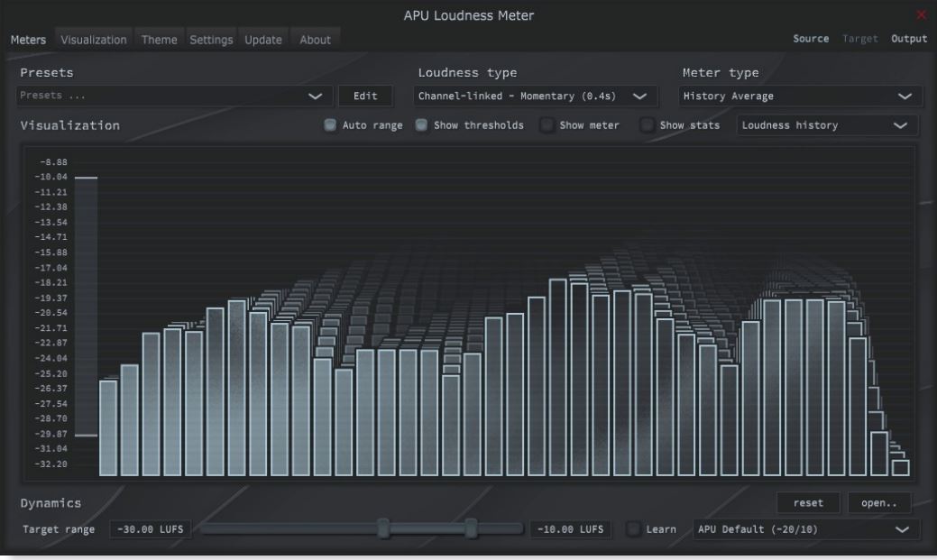Open the Update tab
This screenshot has height=560, width=937.
[263, 40]
